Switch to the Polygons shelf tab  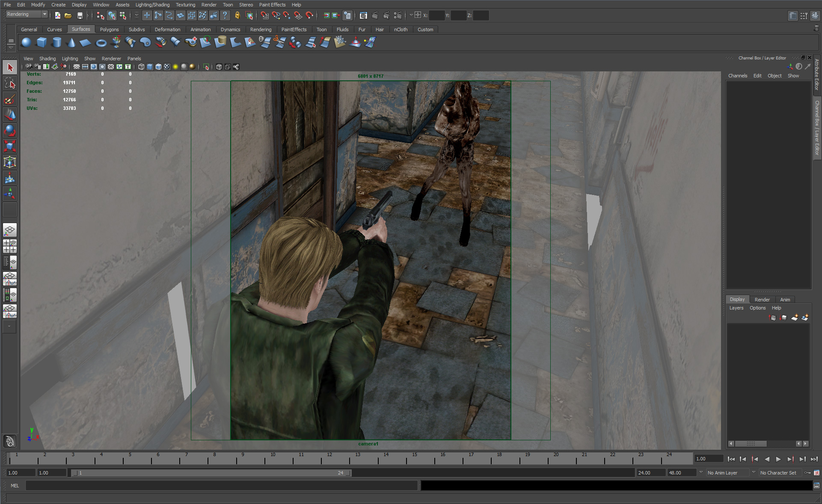(109, 29)
